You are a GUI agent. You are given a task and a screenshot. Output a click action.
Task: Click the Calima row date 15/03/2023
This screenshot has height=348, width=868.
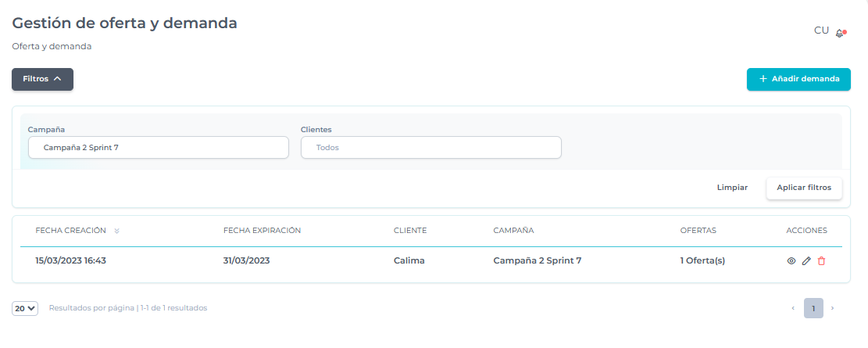point(70,261)
